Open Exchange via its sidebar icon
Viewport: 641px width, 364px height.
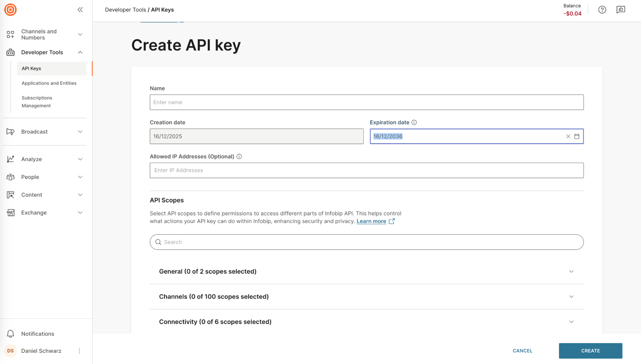(11, 212)
